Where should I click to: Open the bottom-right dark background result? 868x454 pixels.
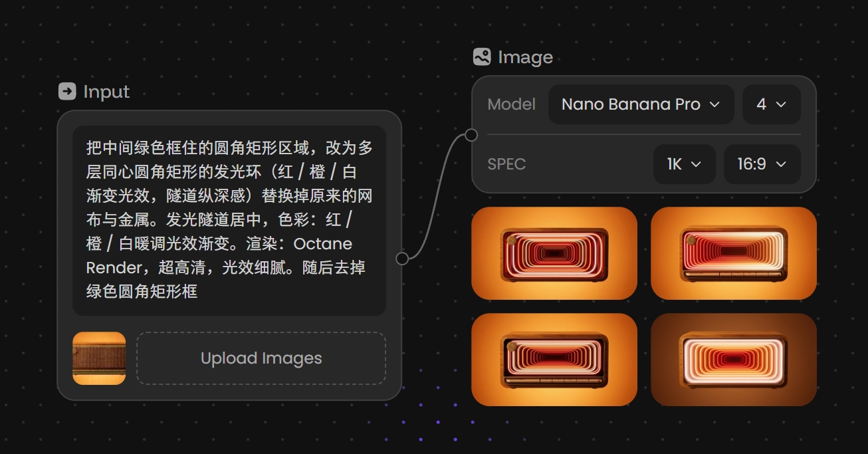coord(734,360)
